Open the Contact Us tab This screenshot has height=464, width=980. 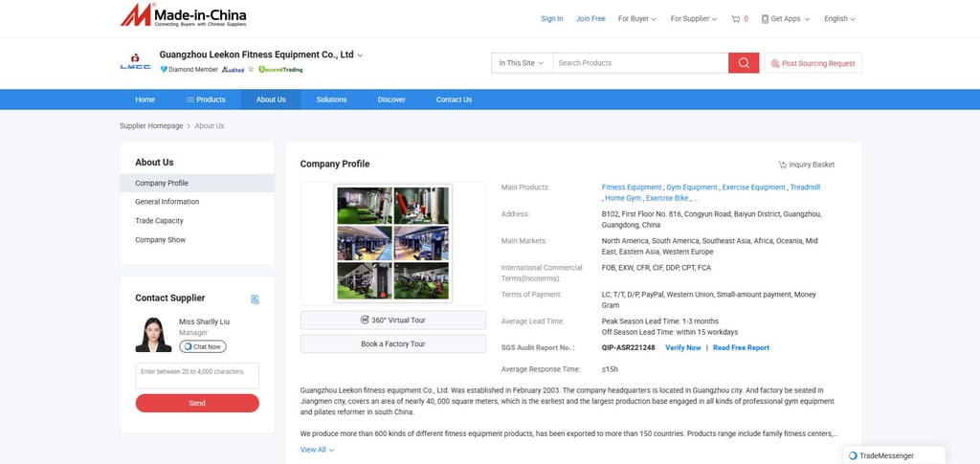coord(454,99)
